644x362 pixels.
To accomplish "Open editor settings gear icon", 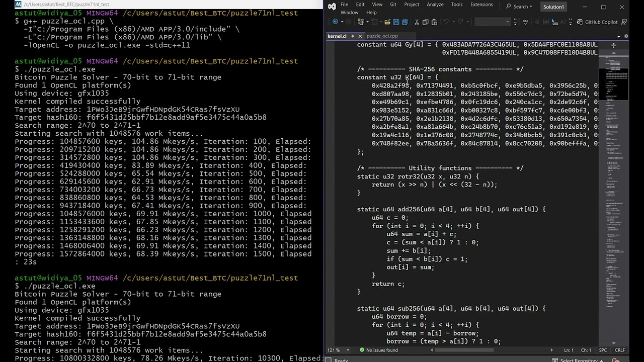I will 626,36.
